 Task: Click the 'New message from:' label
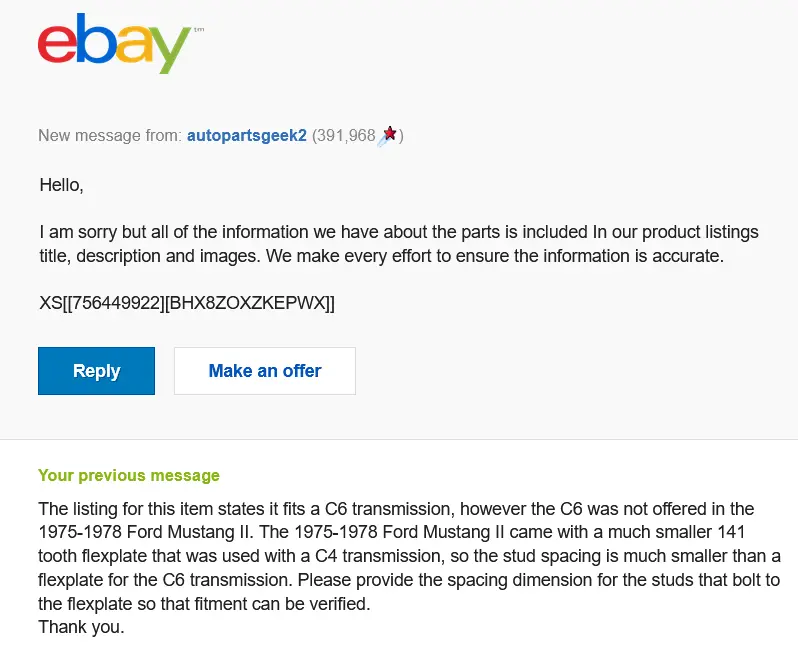tap(110, 135)
